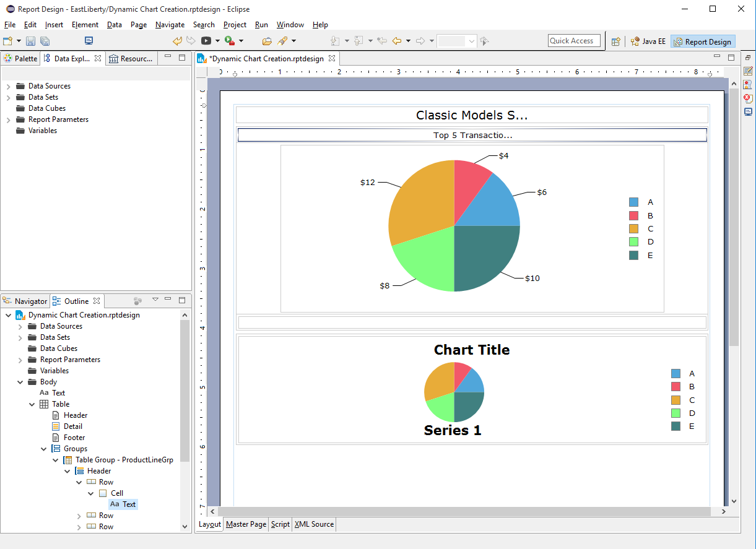Open the Insert menu
The width and height of the screenshot is (756, 549).
(54, 25)
